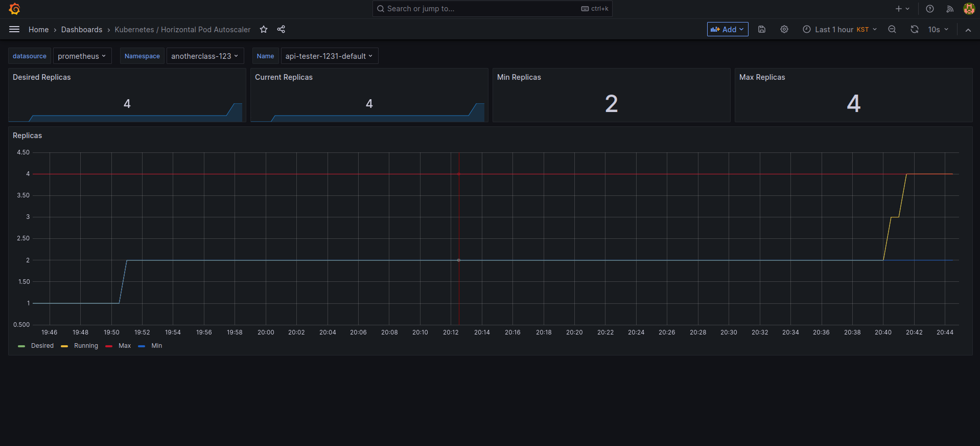Click the Max Replicas panel title
This screenshot has height=446, width=980.
click(762, 77)
